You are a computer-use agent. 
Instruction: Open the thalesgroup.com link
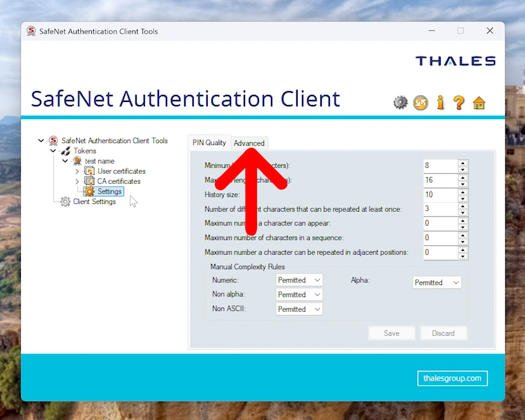coord(452,378)
